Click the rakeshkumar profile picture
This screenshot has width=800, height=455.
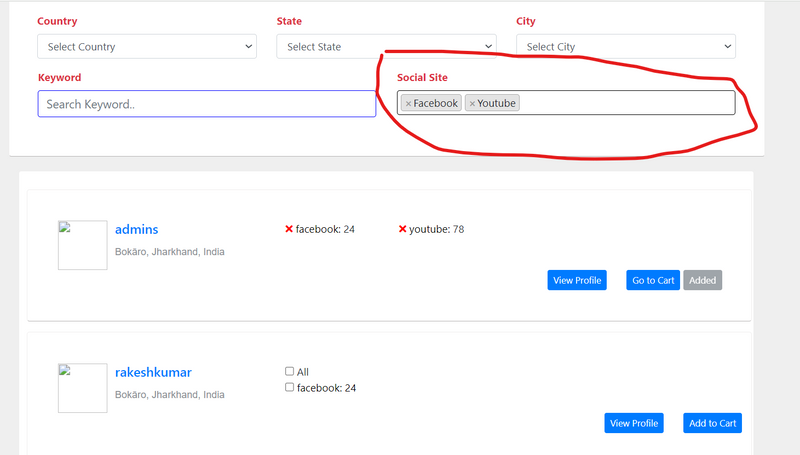(82, 388)
